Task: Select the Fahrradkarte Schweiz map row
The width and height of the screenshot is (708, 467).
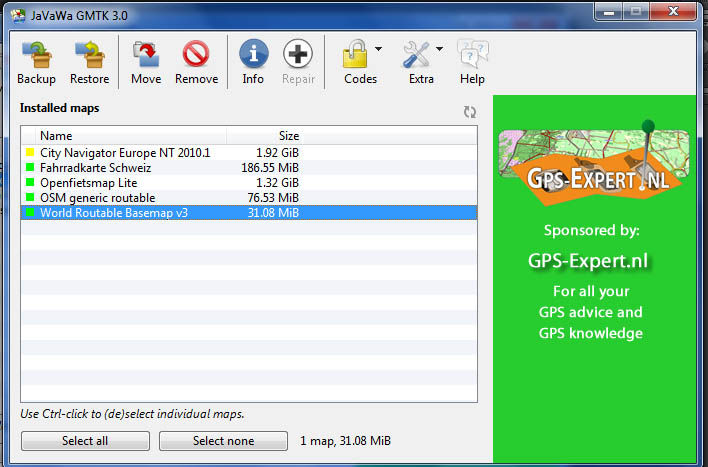Action: tap(96, 168)
